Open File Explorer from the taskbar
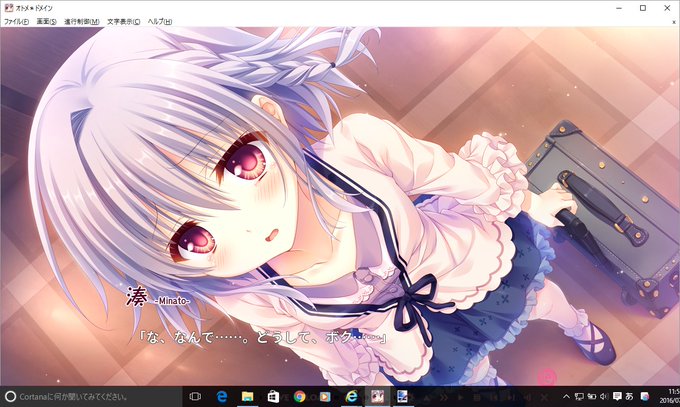 tap(247, 396)
